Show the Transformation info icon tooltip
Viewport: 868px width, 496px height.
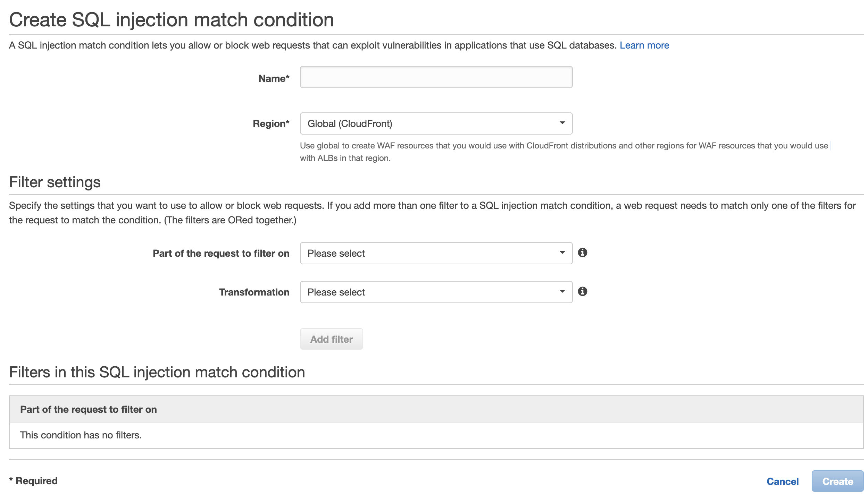582,291
